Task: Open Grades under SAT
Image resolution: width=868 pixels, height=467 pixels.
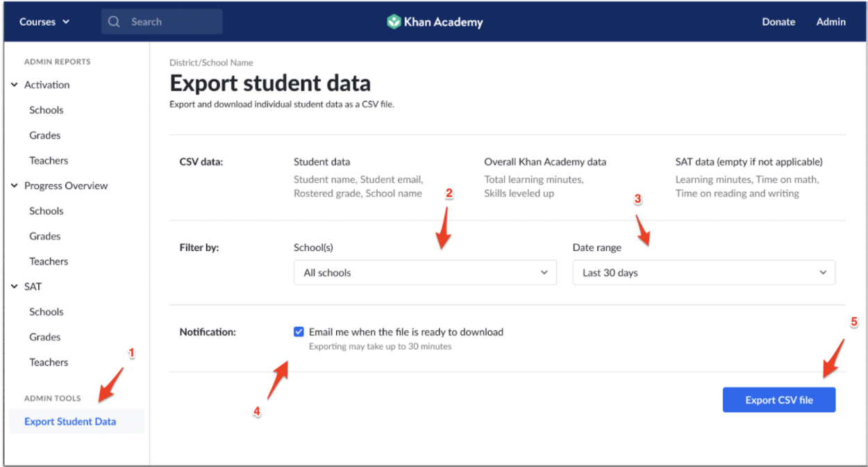Action: point(44,337)
